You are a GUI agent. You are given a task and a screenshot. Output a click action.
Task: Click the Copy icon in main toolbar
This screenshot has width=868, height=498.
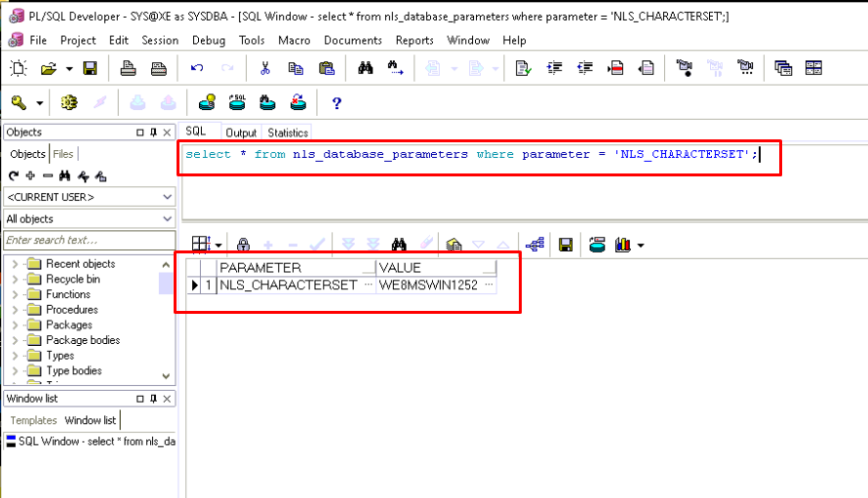pos(296,68)
